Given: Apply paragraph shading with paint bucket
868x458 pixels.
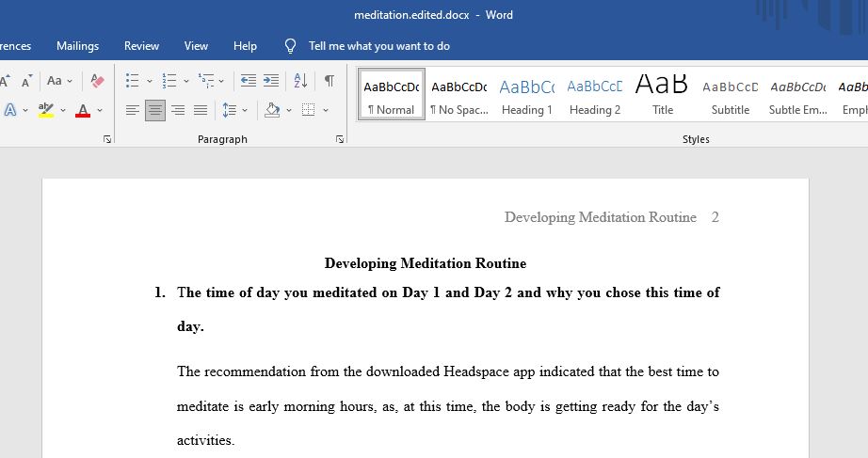Looking at the screenshot, I should [x=272, y=110].
